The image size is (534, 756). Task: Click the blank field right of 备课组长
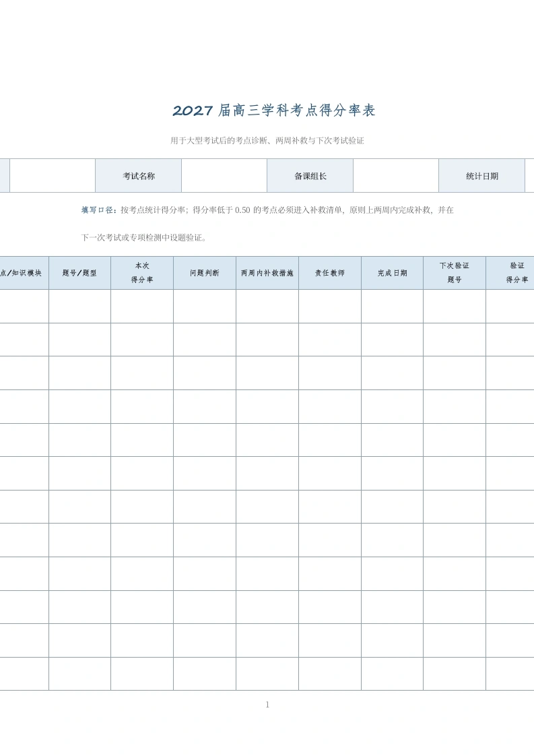[x=396, y=176]
